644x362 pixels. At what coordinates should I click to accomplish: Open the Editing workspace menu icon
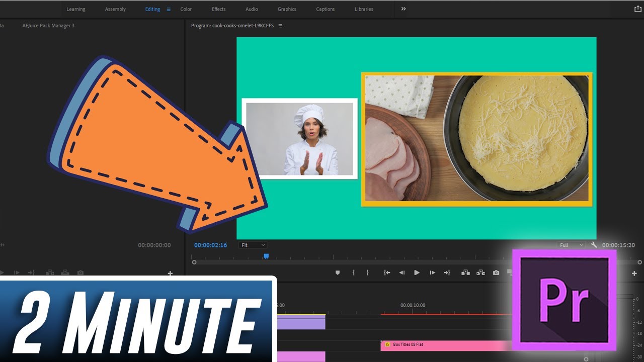tap(169, 9)
